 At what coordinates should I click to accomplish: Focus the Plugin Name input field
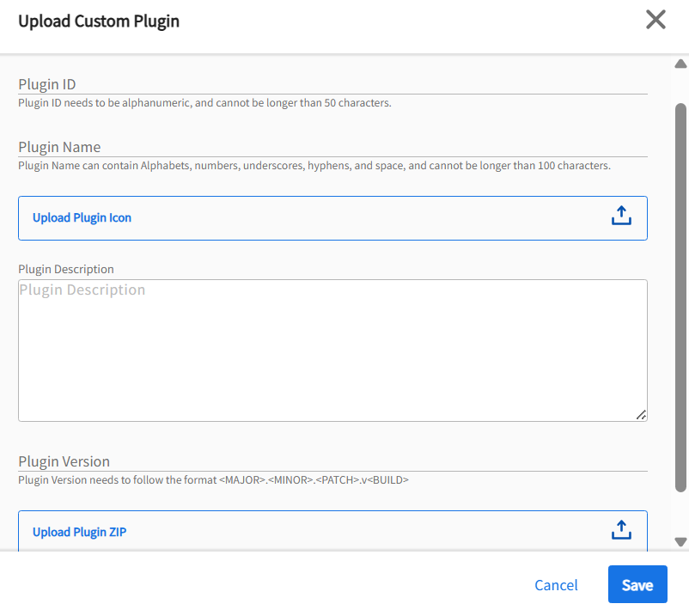(332, 147)
